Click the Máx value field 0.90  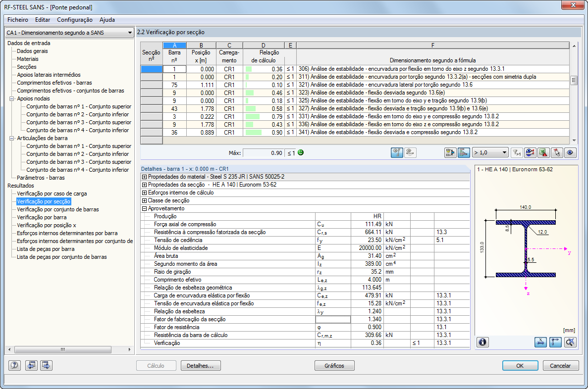point(263,153)
